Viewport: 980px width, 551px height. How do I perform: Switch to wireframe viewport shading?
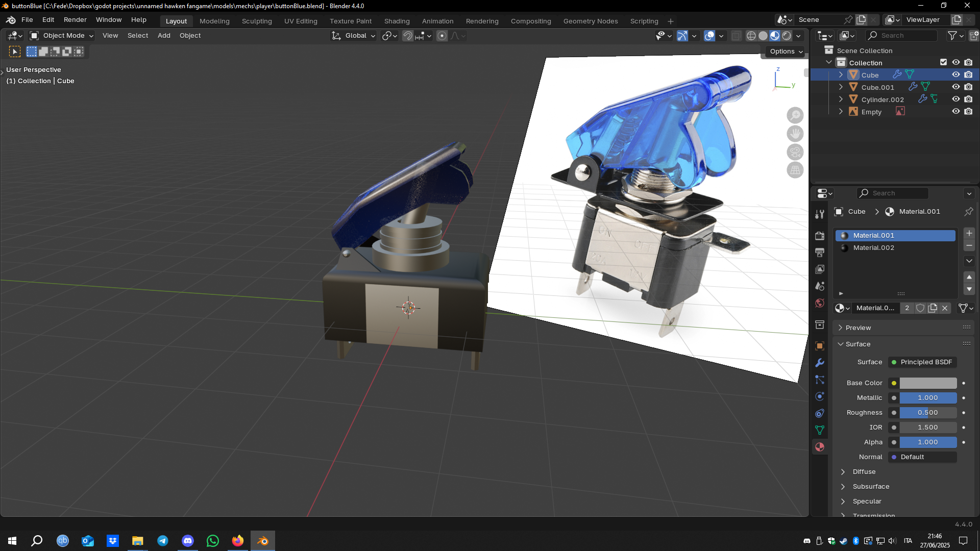pos(751,36)
